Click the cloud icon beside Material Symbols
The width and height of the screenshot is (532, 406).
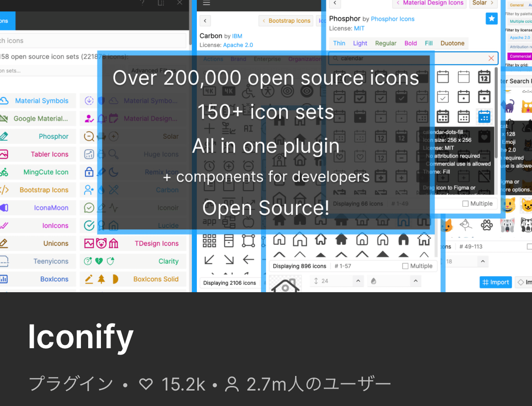click(4, 101)
